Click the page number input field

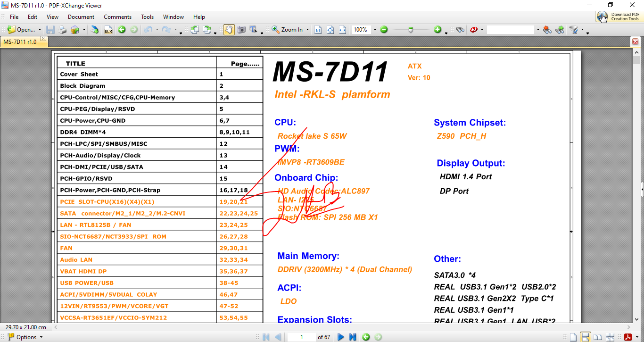302,337
